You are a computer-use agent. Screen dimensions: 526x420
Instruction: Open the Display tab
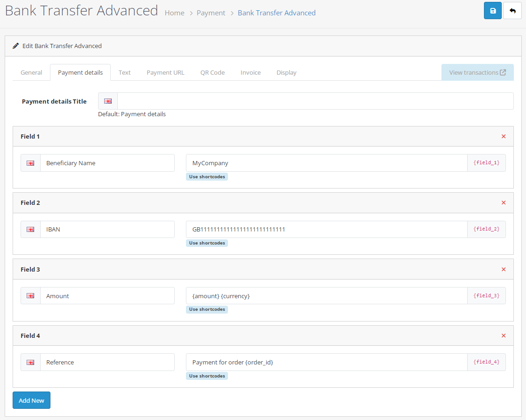tap(286, 72)
